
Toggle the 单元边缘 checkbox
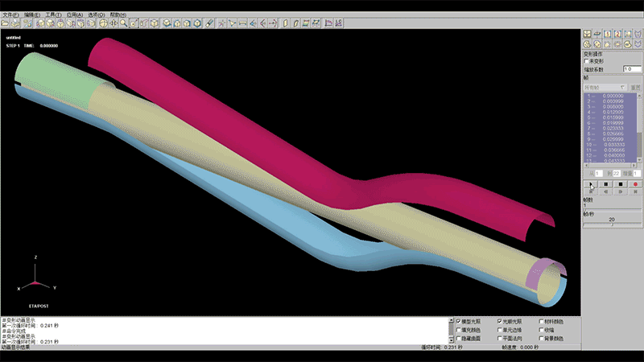502,330
